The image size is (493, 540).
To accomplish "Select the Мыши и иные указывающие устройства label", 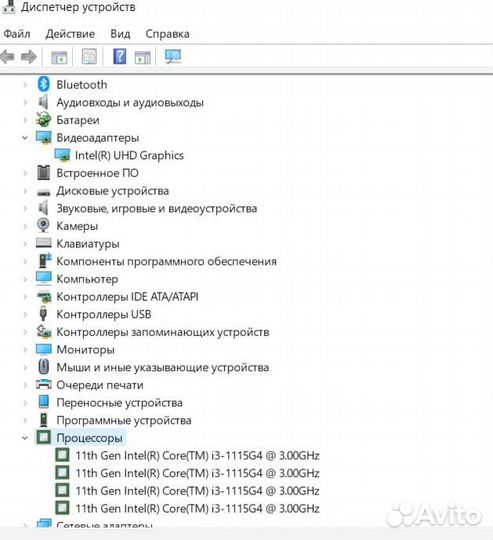I will [x=162, y=367].
